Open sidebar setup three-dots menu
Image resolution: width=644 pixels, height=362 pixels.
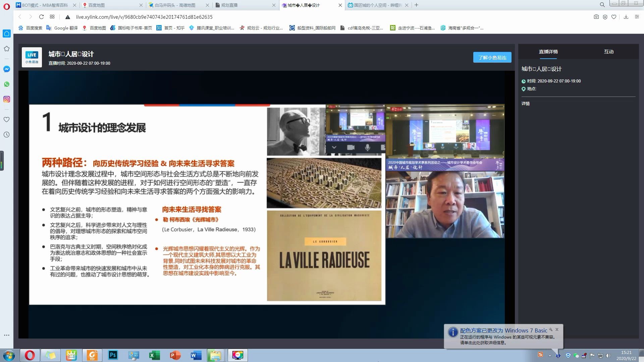pyautogui.click(x=7, y=335)
